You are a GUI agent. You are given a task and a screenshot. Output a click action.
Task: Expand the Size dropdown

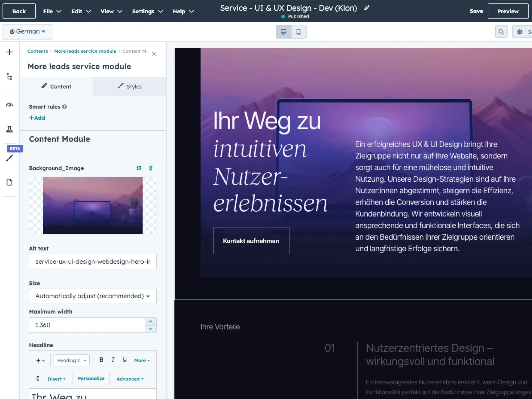click(x=93, y=296)
